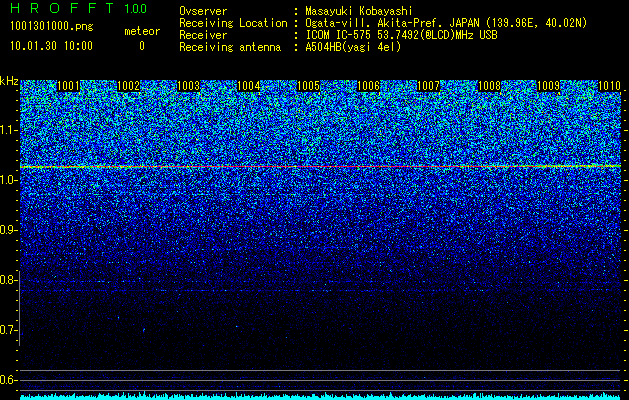Screen dimensions: 629x400
Task: Click the 0.8 frequency axis label
Action: [x=8, y=280]
